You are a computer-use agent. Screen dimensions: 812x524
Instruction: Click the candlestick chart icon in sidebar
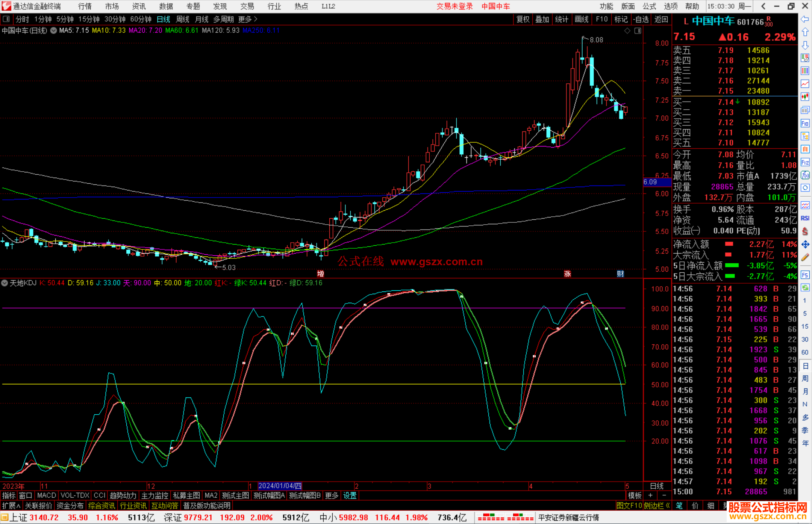(805, 97)
